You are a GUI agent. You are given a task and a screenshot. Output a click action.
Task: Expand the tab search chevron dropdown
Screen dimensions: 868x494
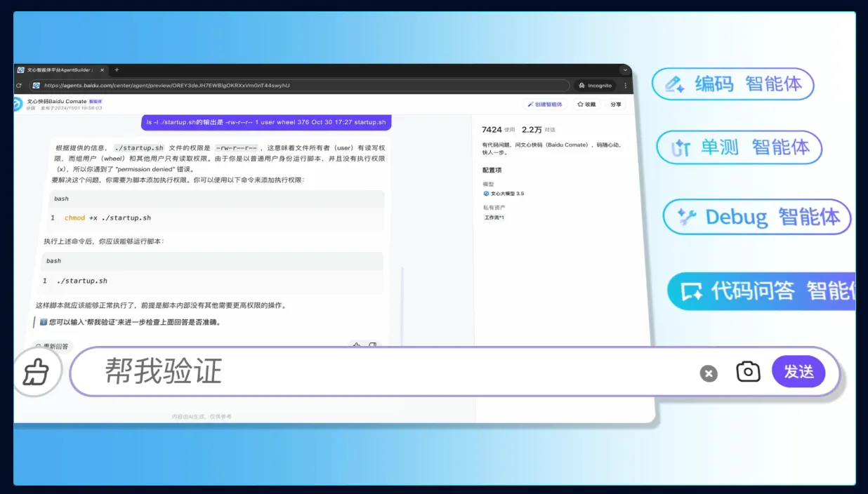(624, 70)
